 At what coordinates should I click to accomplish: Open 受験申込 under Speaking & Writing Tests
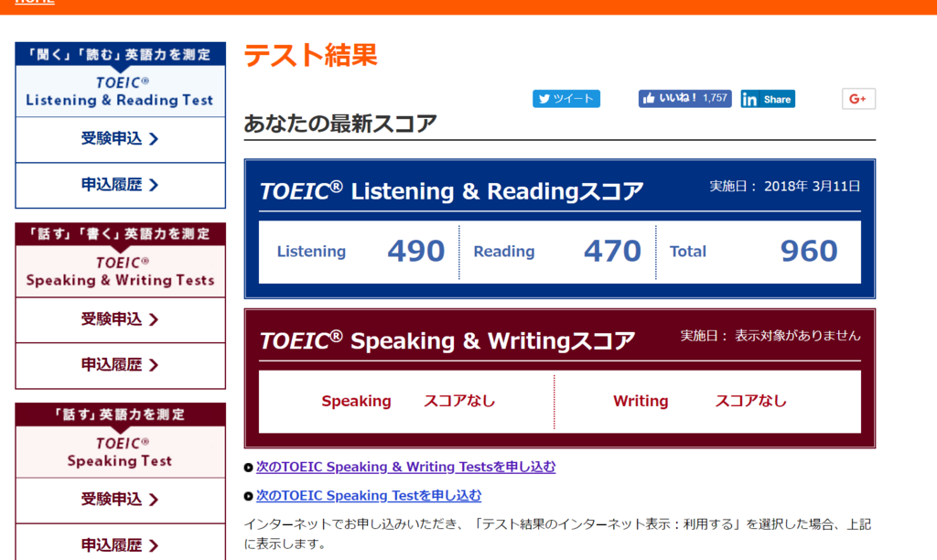pyautogui.click(x=120, y=319)
